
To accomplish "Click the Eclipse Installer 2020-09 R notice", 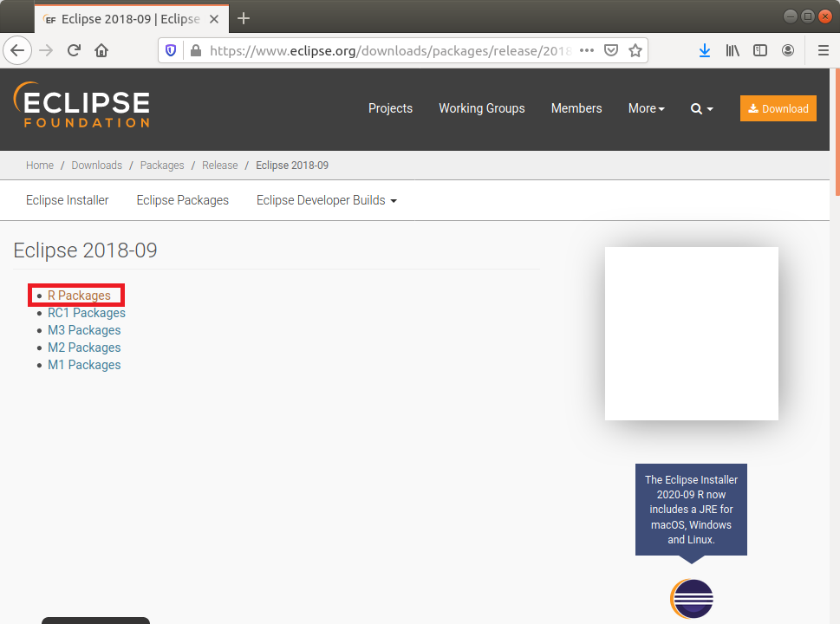I will [691, 510].
